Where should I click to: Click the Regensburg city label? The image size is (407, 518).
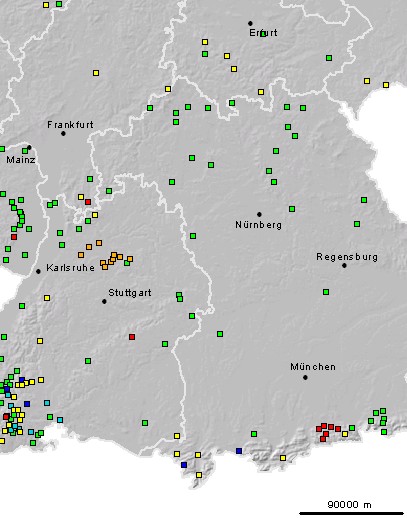[347, 257]
